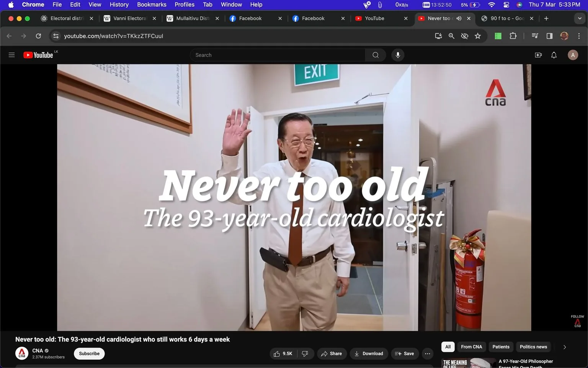Open Chrome extensions puzzle icon

pos(513,36)
